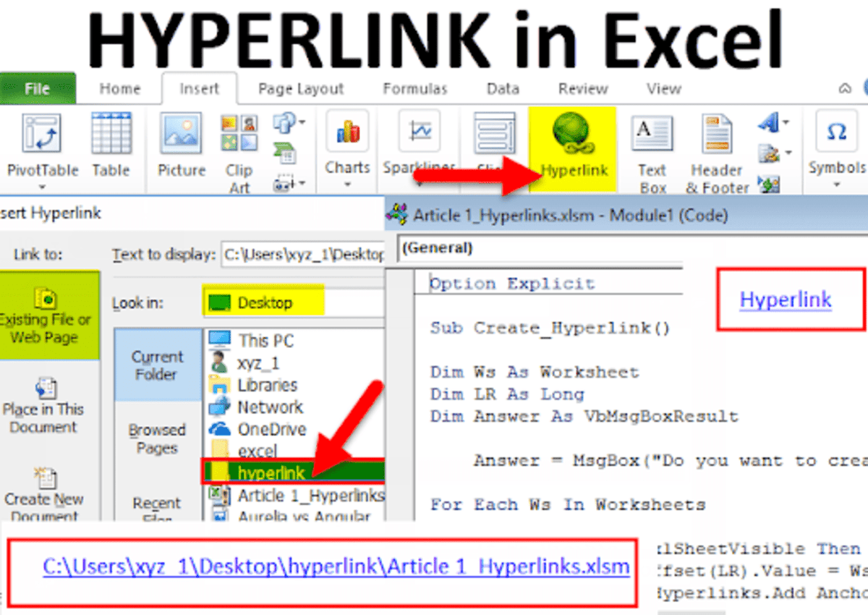Switch to the Page Layout ribbon tab

coord(299,88)
